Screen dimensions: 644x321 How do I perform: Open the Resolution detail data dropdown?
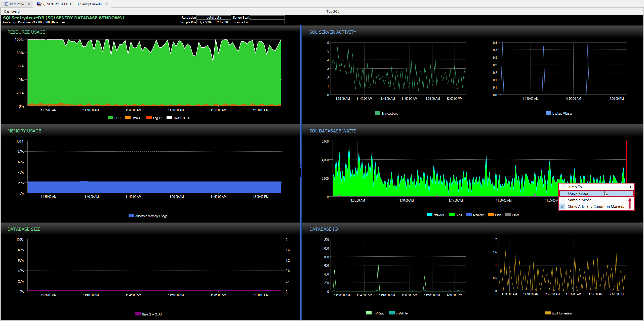[214, 18]
